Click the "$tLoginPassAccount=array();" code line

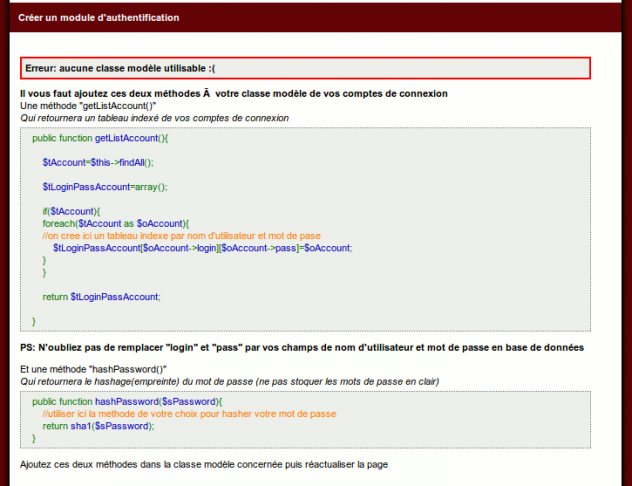(x=105, y=186)
